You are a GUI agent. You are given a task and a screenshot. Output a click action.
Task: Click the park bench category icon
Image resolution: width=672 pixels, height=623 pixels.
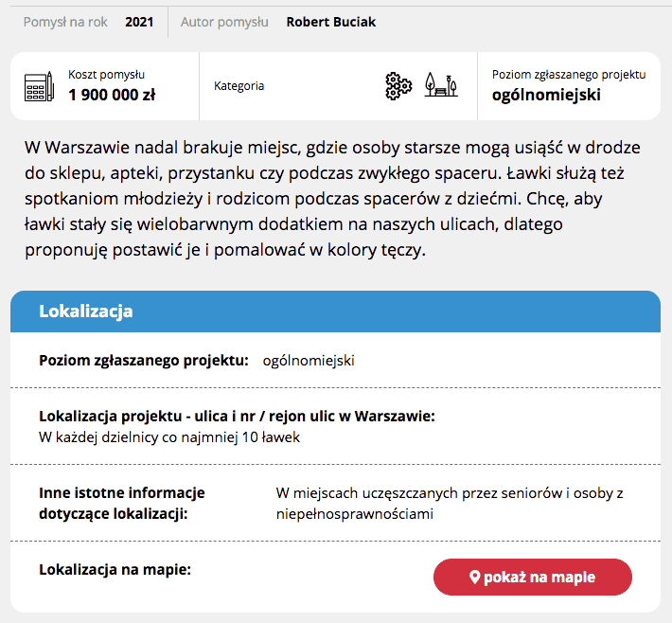pyautogui.click(x=441, y=85)
